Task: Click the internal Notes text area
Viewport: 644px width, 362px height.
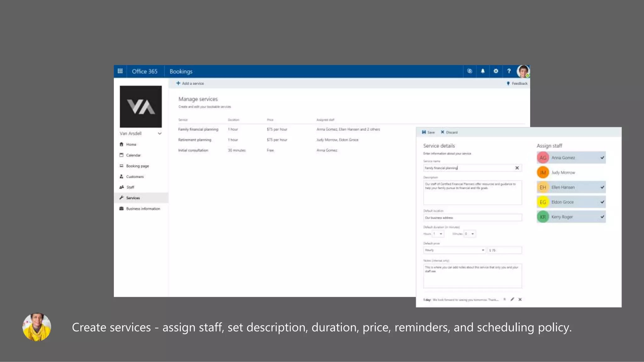Action: [x=472, y=276]
